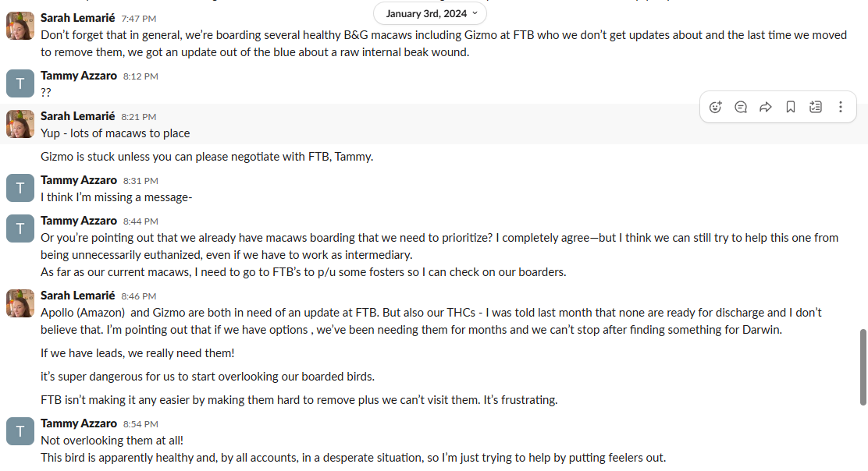
Task: Select the 8:21 PM message timestamp
Action: (x=138, y=117)
